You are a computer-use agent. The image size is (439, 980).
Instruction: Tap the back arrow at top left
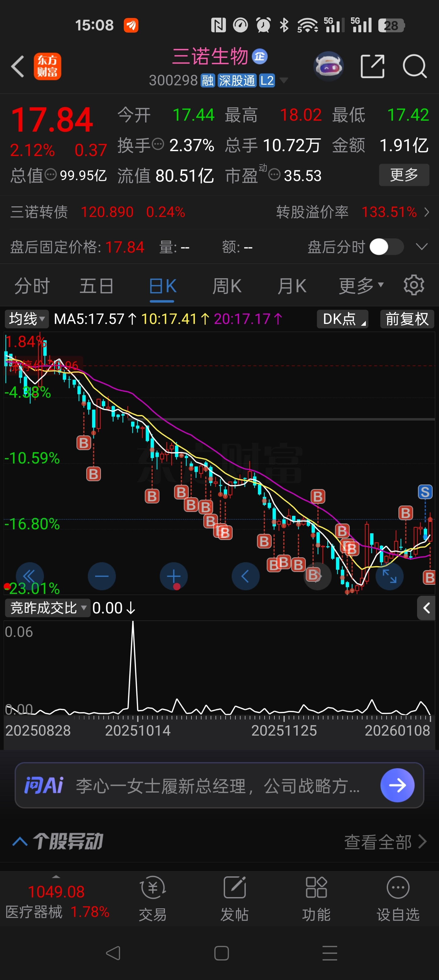(x=17, y=66)
